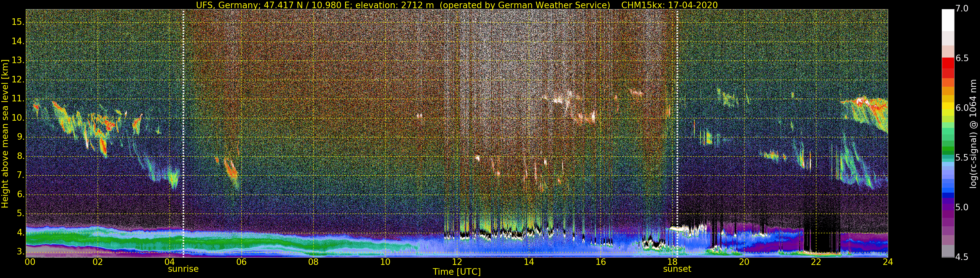Click the "18" time axis tick label
Viewport: 980px width, 278px height.
pos(673,262)
